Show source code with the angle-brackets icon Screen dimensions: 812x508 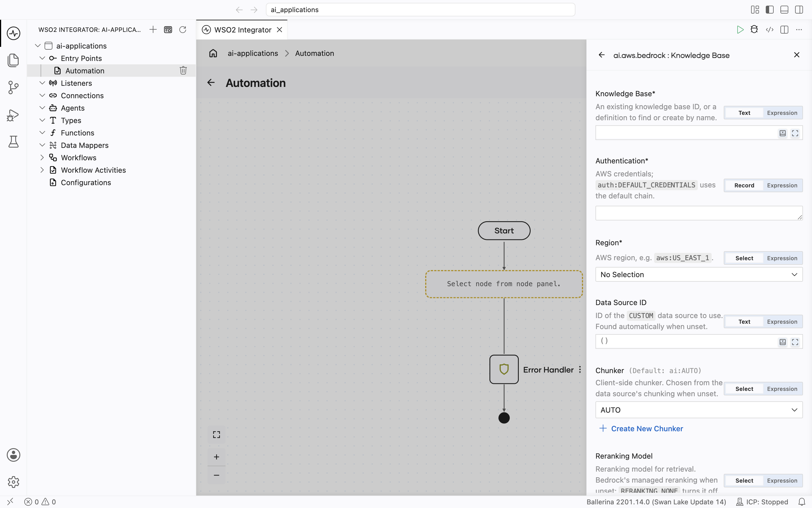[x=770, y=30]
